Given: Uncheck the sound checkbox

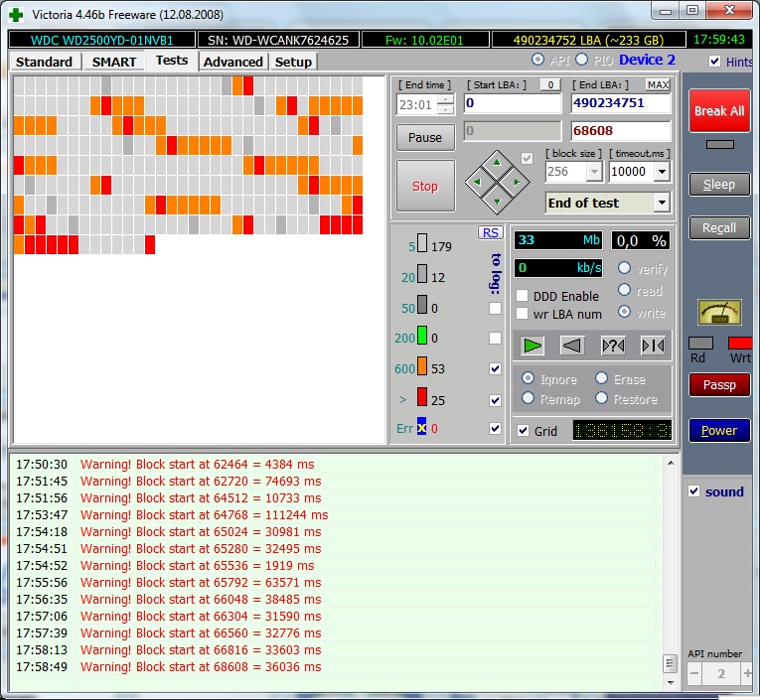Looking at the screenshot, I should [694, 491].
